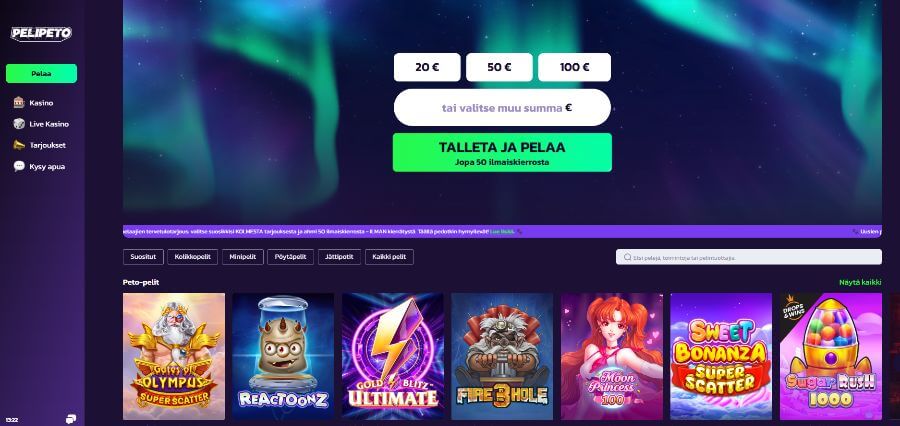Switch to the Suositut tab

(143, 257)
